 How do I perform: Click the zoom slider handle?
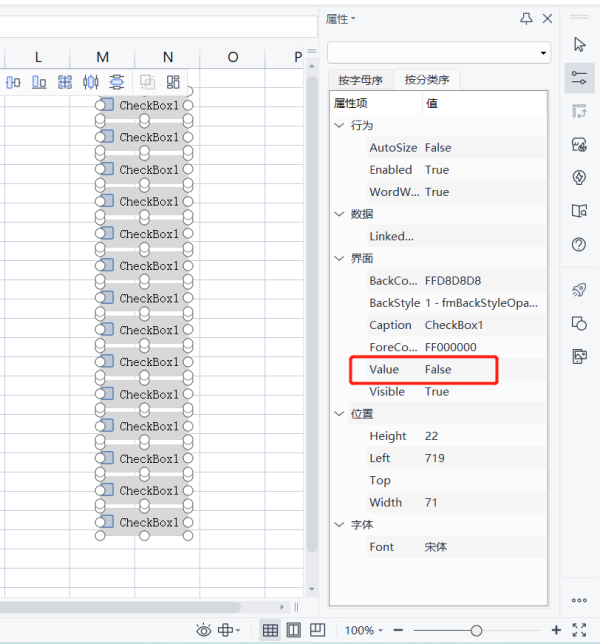(x=476, y=630)
